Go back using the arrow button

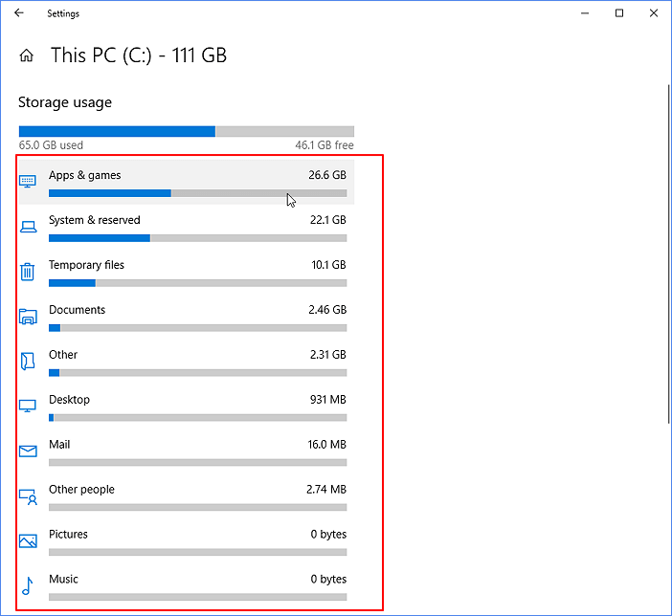tap(19, 13)
